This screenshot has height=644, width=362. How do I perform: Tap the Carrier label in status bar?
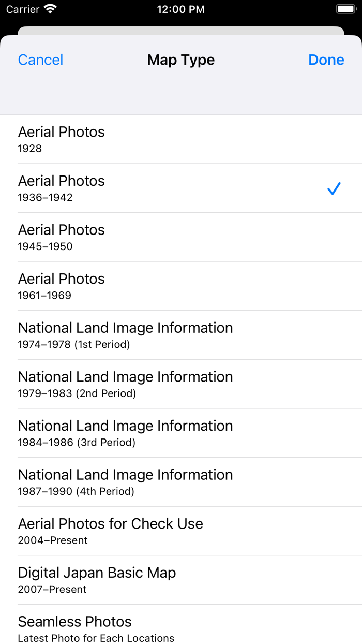23,9
